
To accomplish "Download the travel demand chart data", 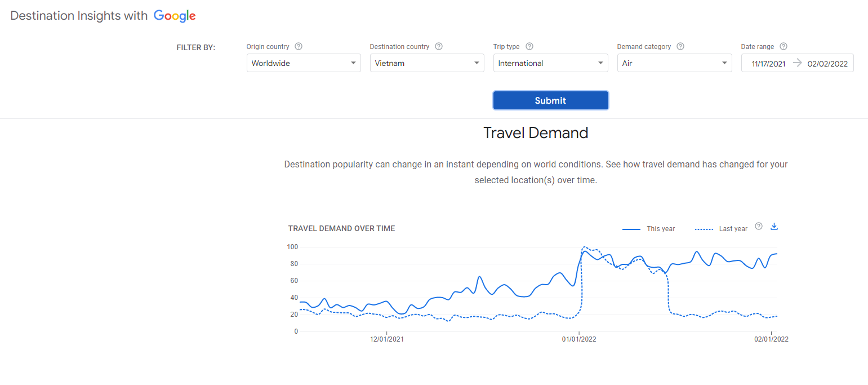I will click(x=774, y=227).
